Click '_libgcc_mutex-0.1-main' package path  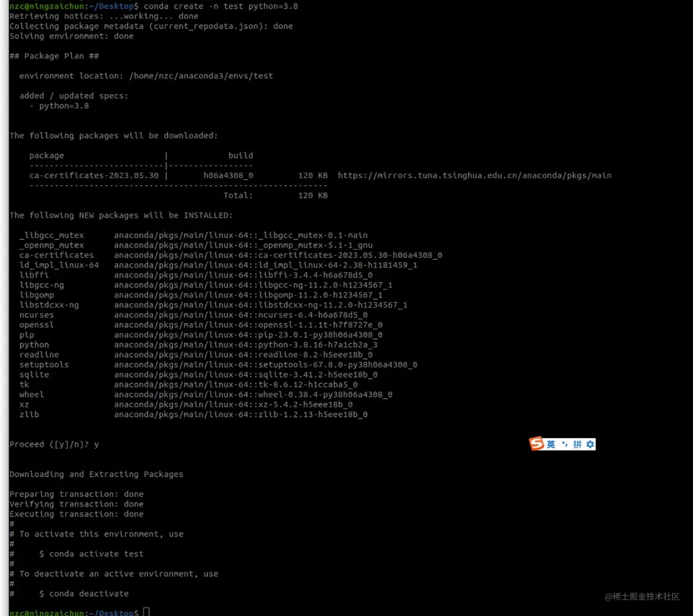click(x=241, y=235)
